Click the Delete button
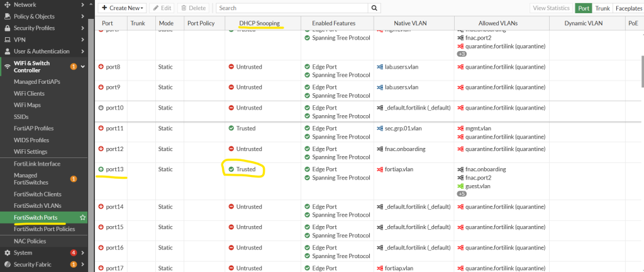The image size is (644, 272). tap(193, 8)
